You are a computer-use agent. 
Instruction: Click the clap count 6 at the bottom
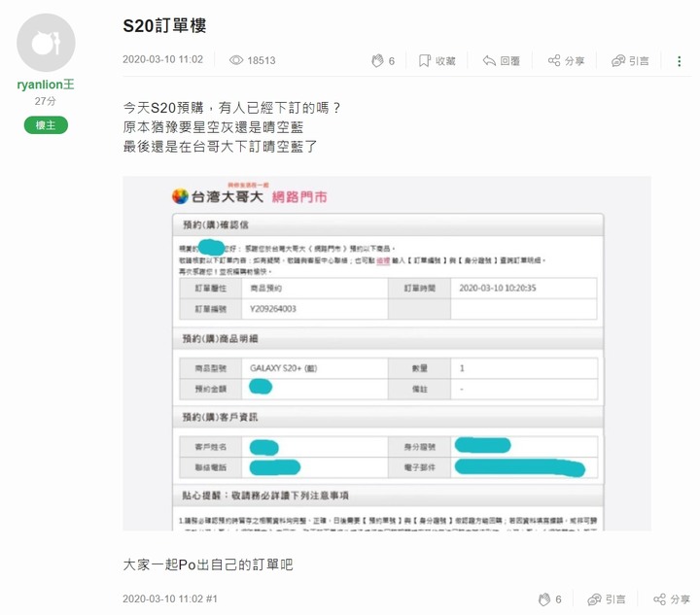tap(558, 599)
